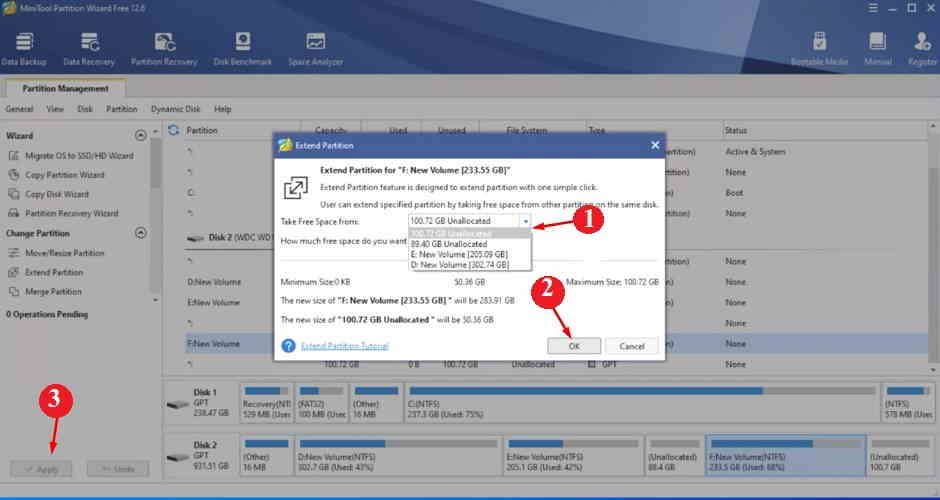The width and height of the screenshot is (940, 500).
Task: Select Disk 1 FAT32 100 MB block
Action: [x=322, y=402]
